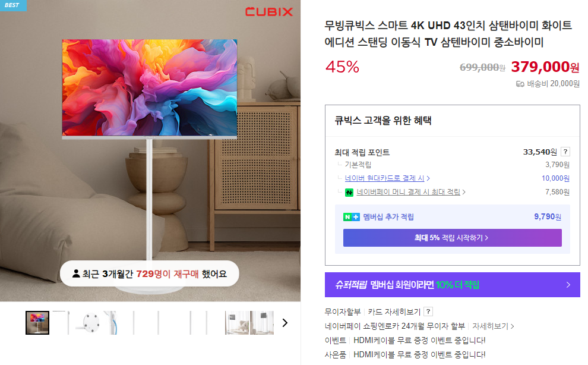The width and height of the screenshot is (588, 365).
Task: Click the green Naver Pay N icon
Action: click(x=349, y=192)
